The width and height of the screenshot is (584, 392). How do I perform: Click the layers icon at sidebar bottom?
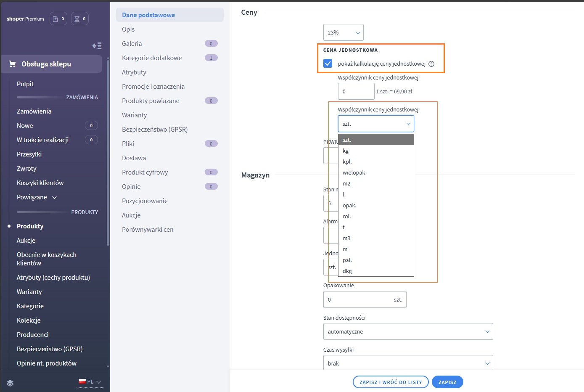11,383
